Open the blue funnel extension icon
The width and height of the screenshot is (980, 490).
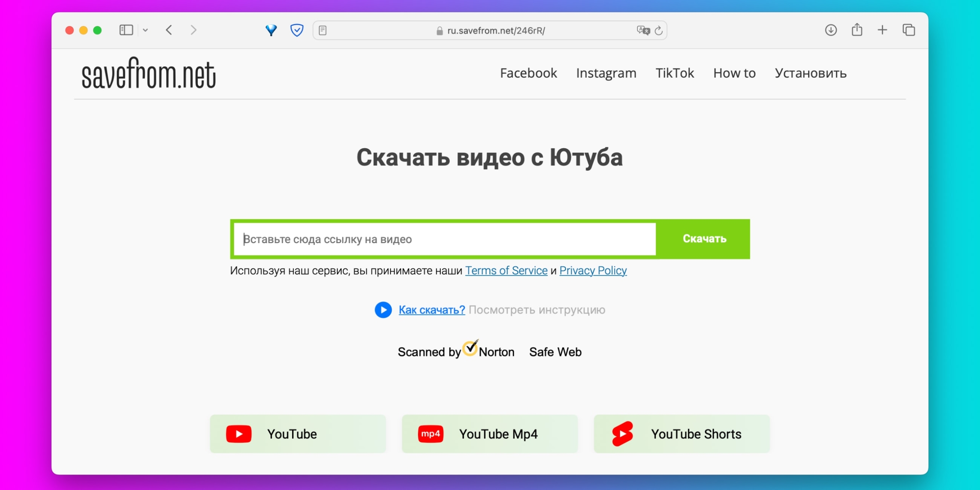[271, 30]
